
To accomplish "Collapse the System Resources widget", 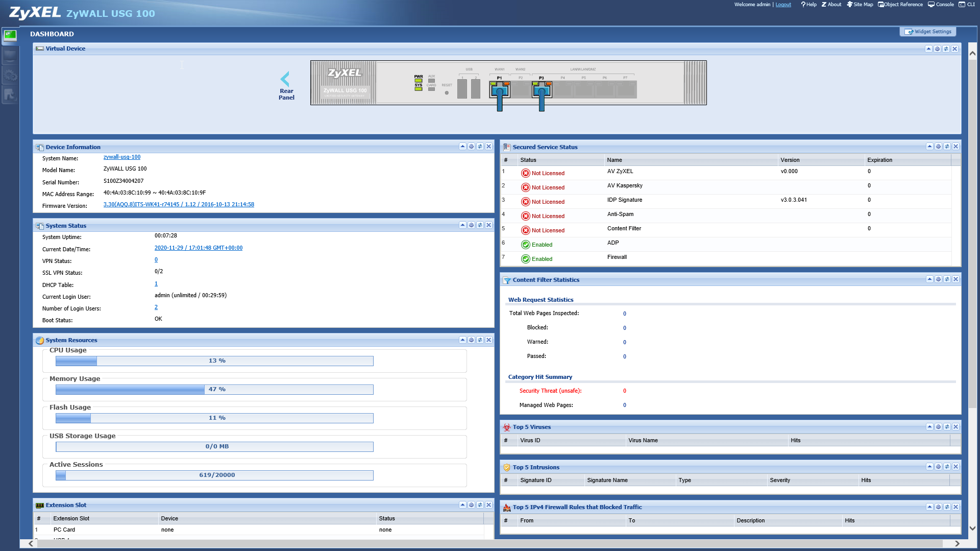I will coord(462,340).
